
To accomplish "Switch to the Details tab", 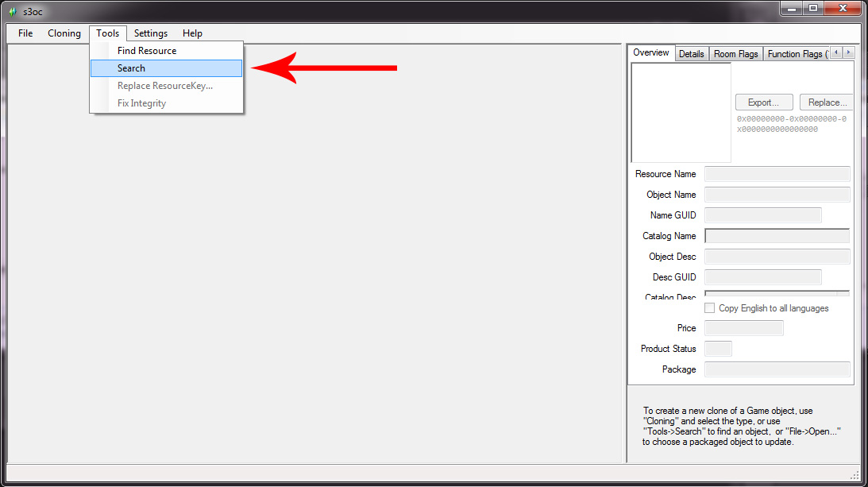I will click(x=691, y=54).
